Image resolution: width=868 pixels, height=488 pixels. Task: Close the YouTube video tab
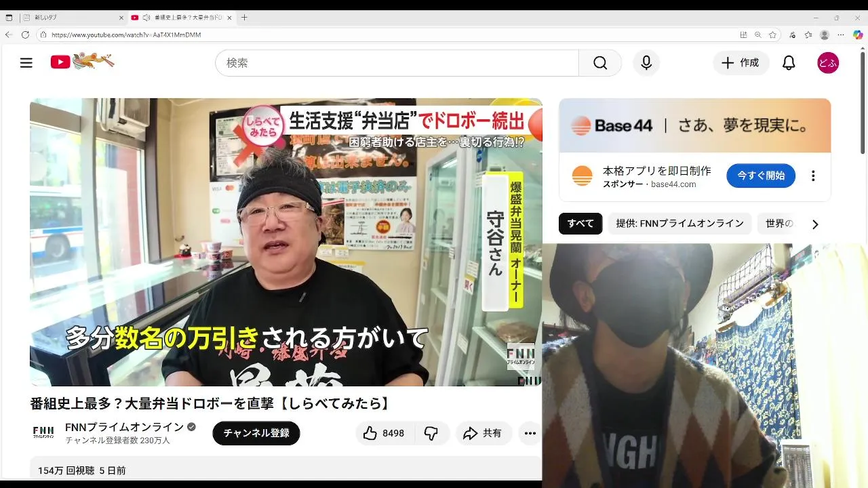click(x=229, y=18)
